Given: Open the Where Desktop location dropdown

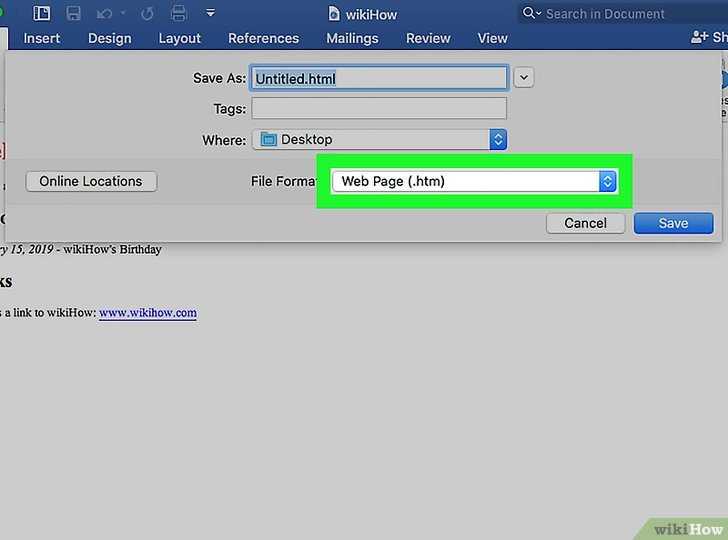Looking at the screenshot, I should coord(379,139).
